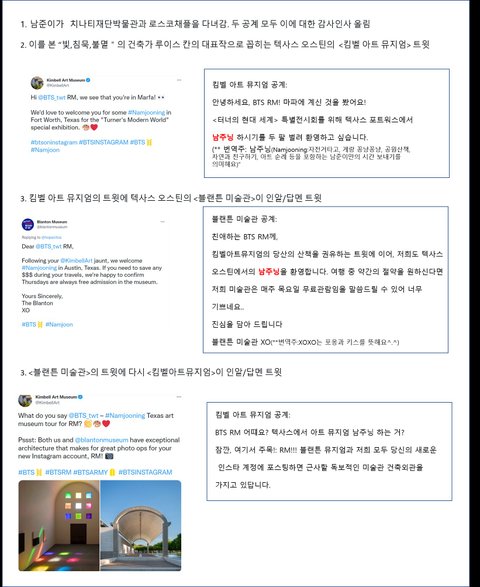Open #Namjoon hashtag in the first tweet
The height and width of the screenshot is (587, 480).
pos(45,150)
